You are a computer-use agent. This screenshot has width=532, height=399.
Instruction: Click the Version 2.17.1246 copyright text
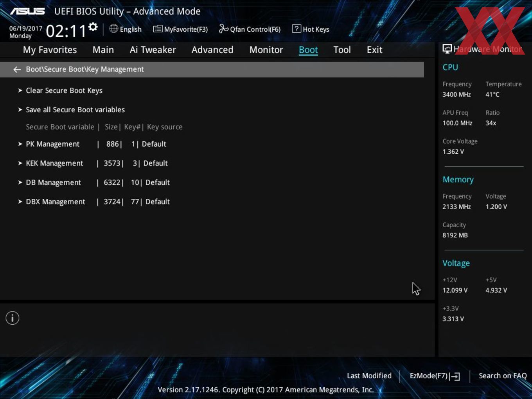(x=266, y=390)
